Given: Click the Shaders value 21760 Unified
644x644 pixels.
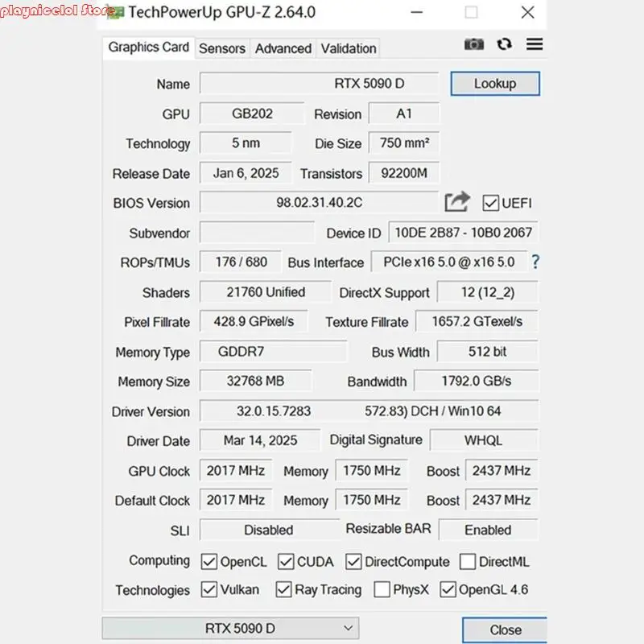Looking at the screenshot, I should click(x=266, y=292).
